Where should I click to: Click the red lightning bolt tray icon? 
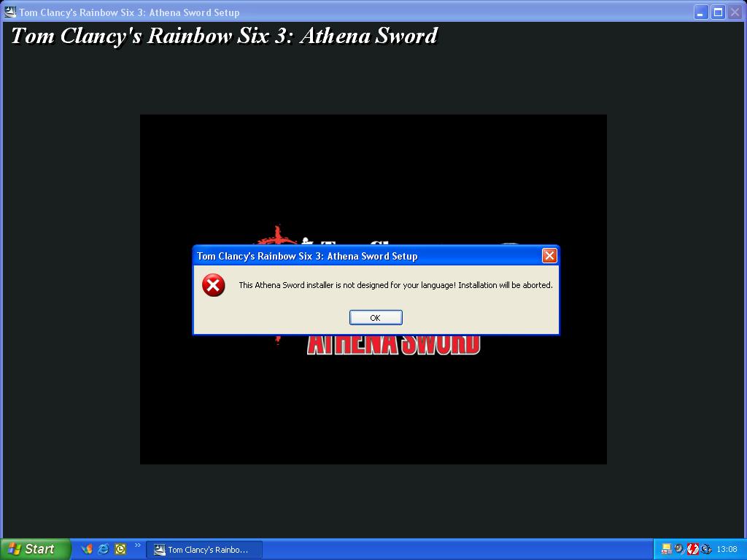[x=692, y=549]
